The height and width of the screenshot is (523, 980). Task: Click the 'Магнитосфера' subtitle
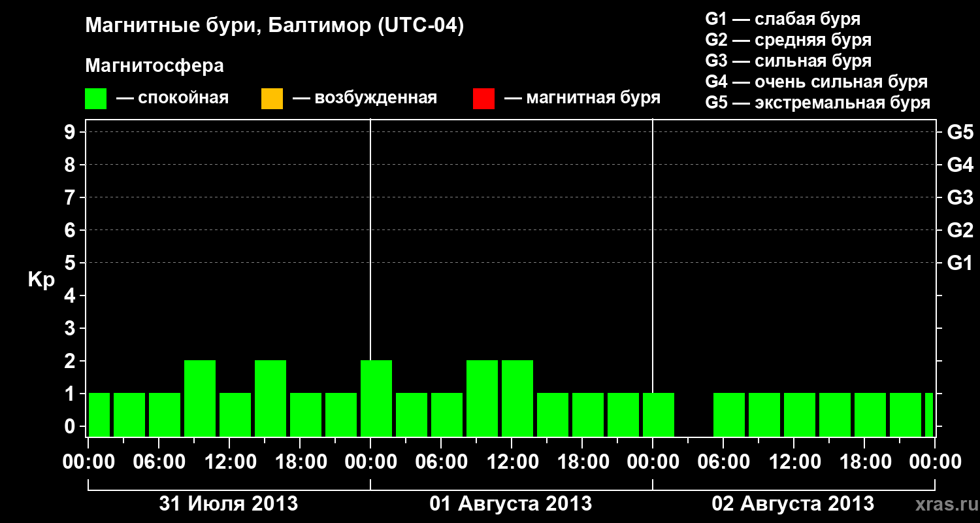pyautogui.click(x=155, y=66)
